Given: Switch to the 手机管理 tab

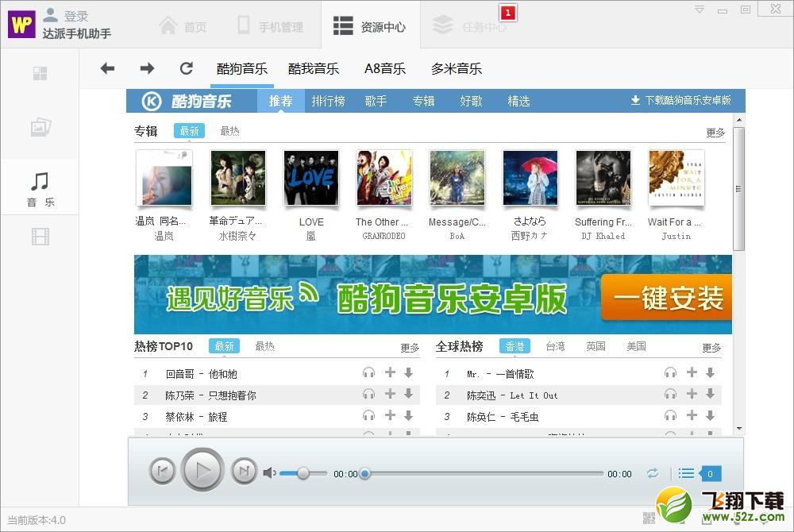Looking at the screenshot, I should click(271, 26).
